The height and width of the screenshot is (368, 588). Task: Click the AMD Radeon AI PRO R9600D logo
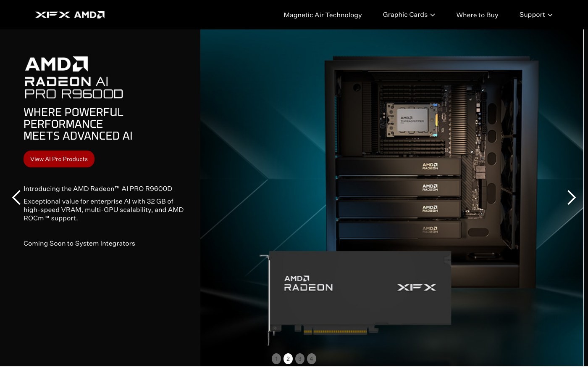(74, 78)
